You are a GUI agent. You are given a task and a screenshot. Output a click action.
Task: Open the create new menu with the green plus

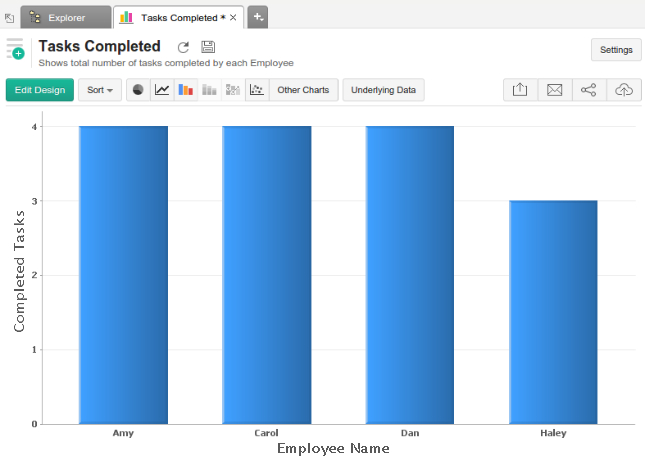click(x=15, y=49)
